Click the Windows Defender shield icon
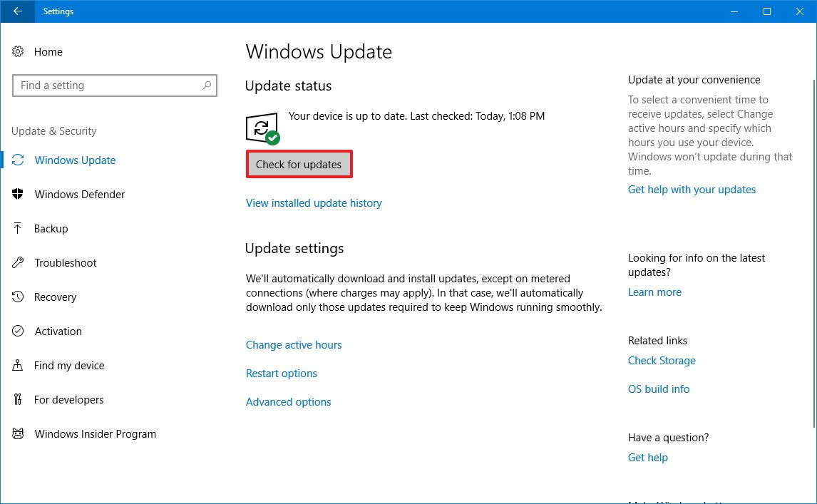The width and height of the screenshot is (817, 504). [18, 194]
